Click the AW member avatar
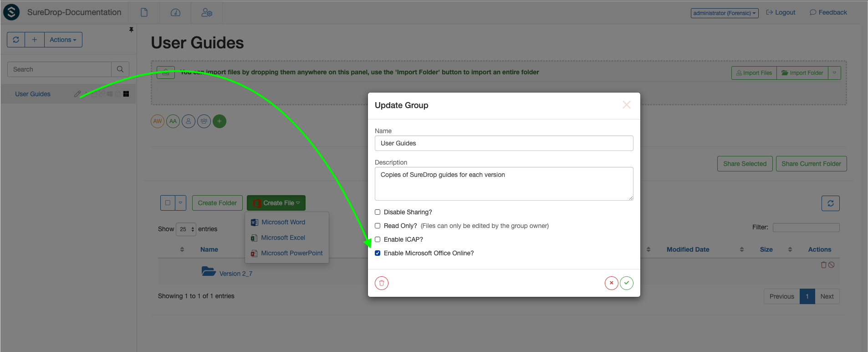The width and height of the screenshot is (868, 352). pyautogui.click(x=158, y=121)
